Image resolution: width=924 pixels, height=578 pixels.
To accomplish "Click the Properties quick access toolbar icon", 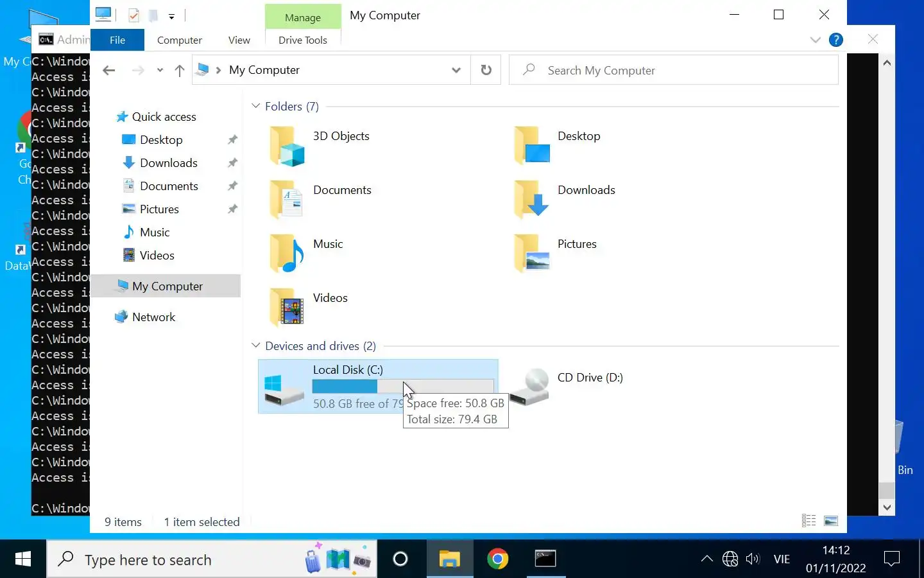I will pos(134,15).
